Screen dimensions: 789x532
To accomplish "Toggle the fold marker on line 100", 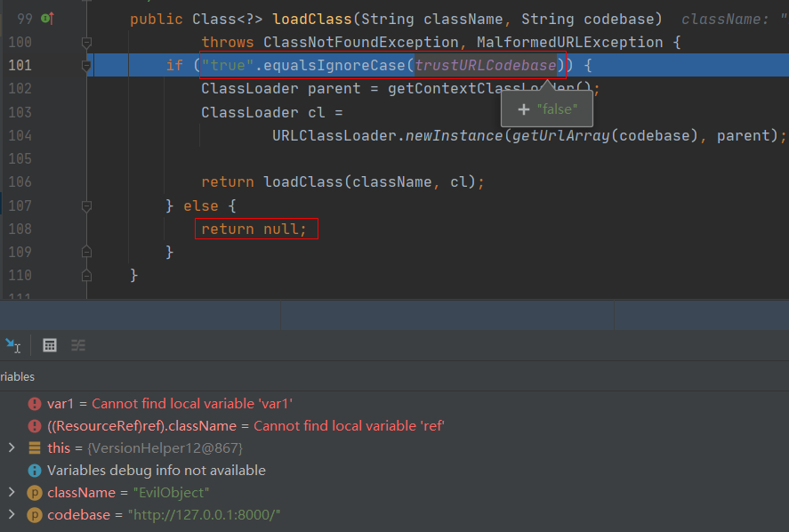I will [86, 42].
